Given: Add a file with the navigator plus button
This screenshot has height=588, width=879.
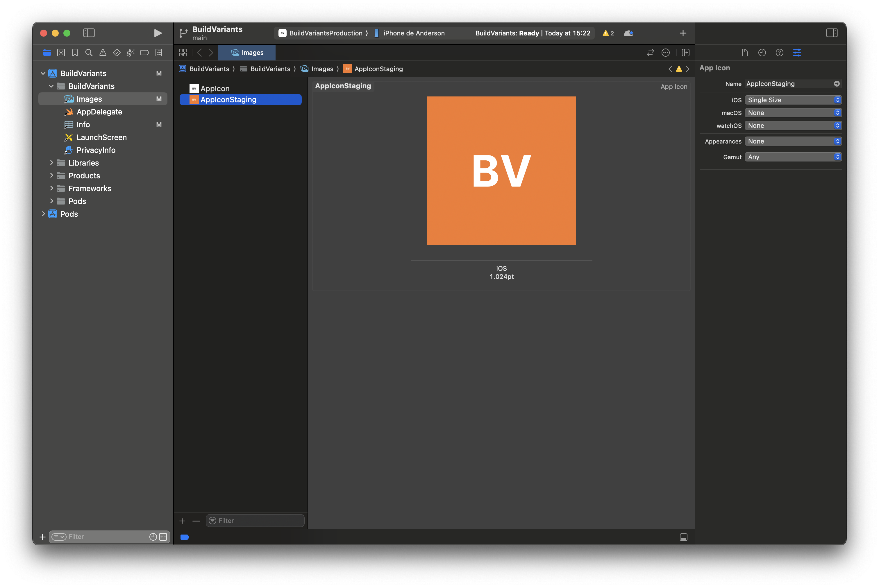Looking at the screenshot, I should (42, 537).
